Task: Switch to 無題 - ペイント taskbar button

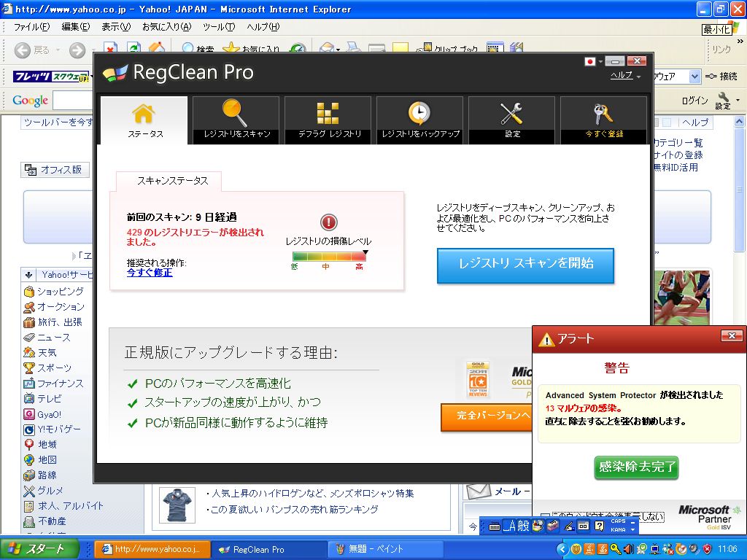Action: pos(385,550)
